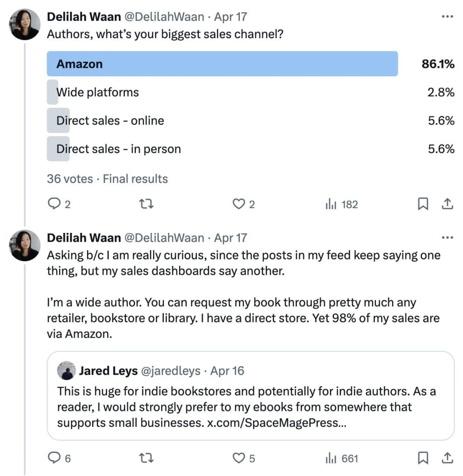Bookmark the poll tweet
The image size is (463, 476).
tap(423, 204)
